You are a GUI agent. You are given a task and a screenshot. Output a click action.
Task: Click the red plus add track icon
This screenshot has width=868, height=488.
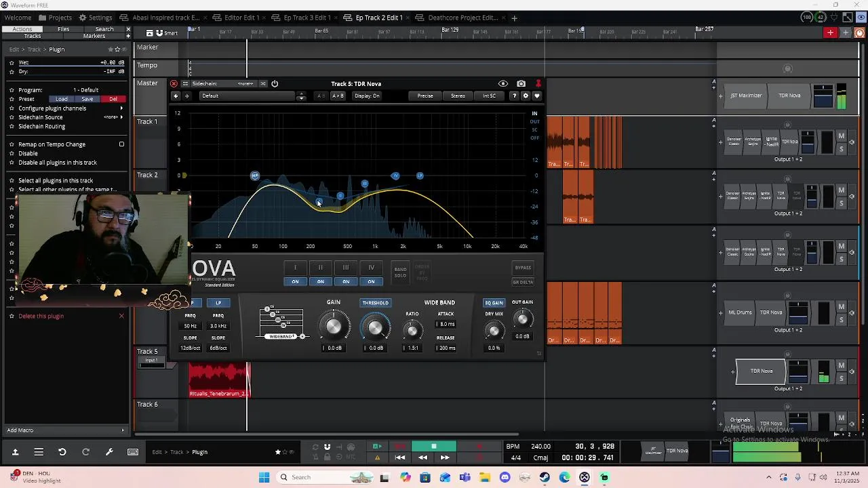coord(830,33)
